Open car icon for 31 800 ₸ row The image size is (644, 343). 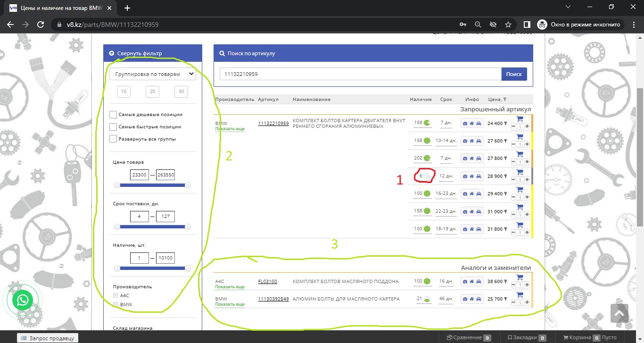click(x=479, y=229)
